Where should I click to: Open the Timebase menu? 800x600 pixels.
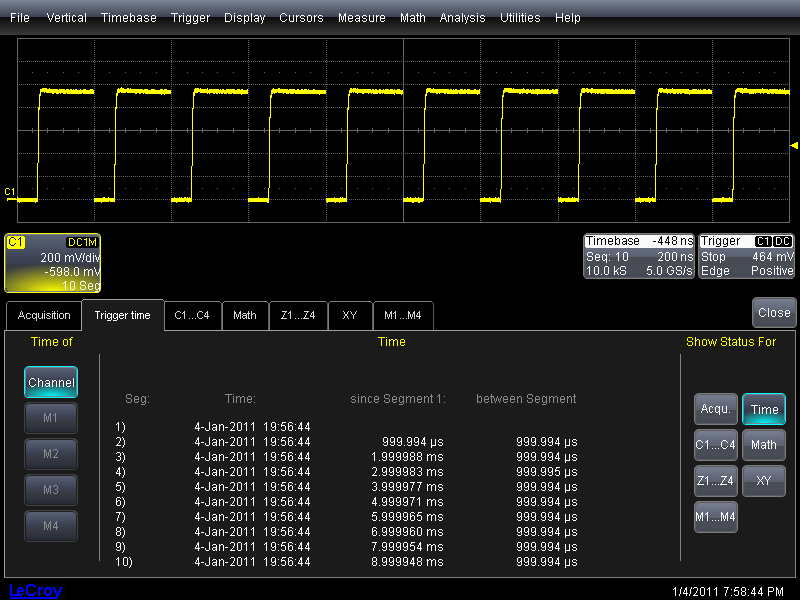click(x=128, y=18)
